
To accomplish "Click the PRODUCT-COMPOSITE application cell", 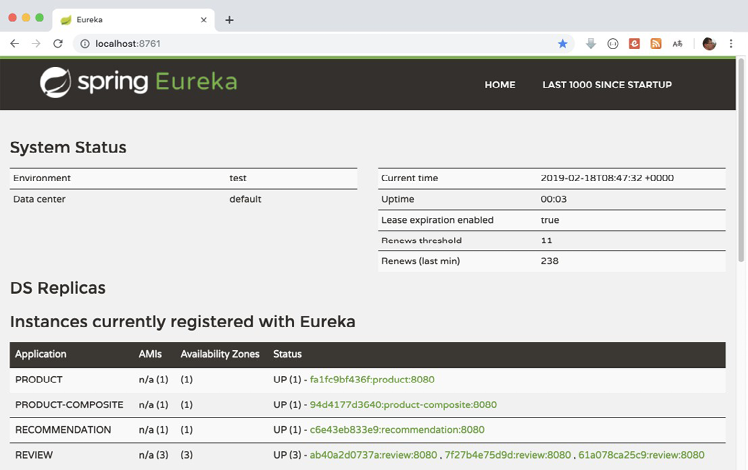I will (x=69, y=405).
